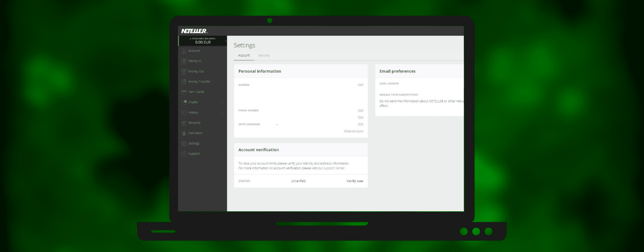The height and width of the screenshot is (252, 644).
Task: Expand the Money Out row chevron
Action: click(222, 71)
